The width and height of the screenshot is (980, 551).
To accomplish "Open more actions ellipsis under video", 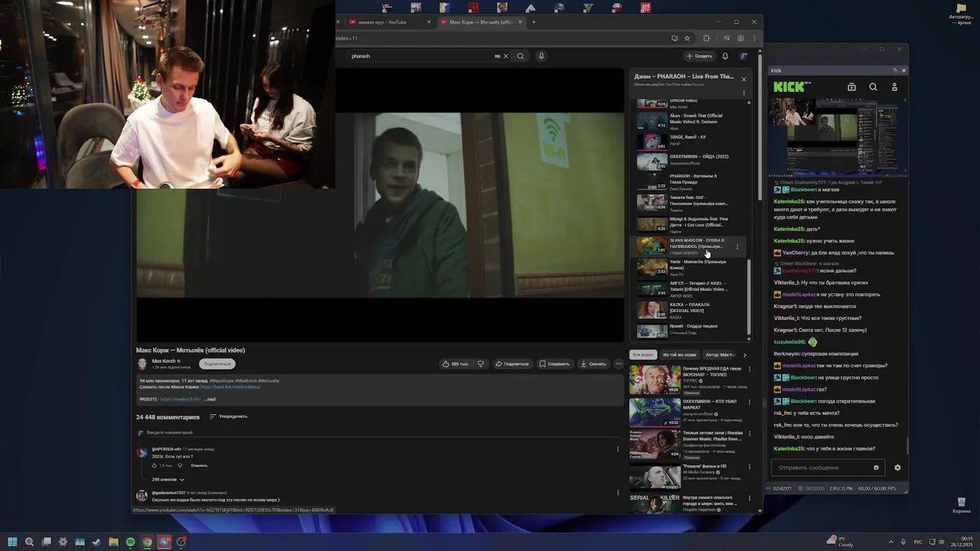I will click(x=619, y=364).
